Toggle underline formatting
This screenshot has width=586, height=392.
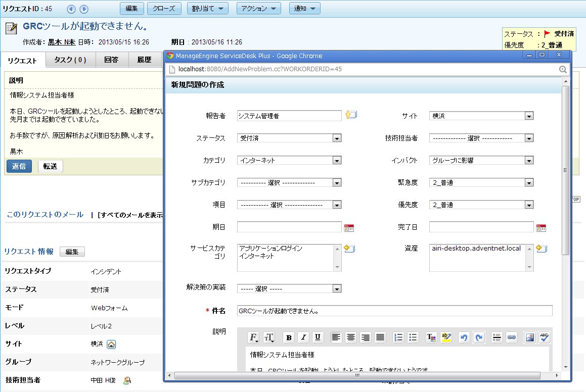318,337
